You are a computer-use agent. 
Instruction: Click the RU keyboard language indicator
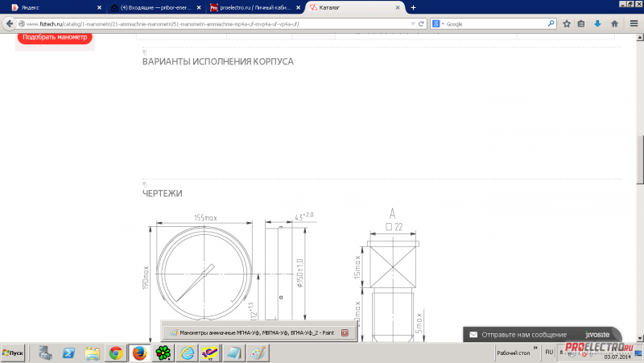(549, 352)
